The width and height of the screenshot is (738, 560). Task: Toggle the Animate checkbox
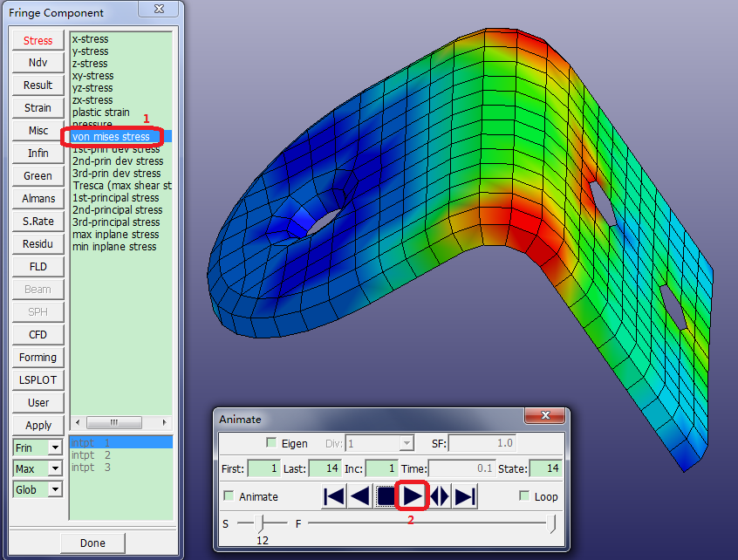[229, 496]
